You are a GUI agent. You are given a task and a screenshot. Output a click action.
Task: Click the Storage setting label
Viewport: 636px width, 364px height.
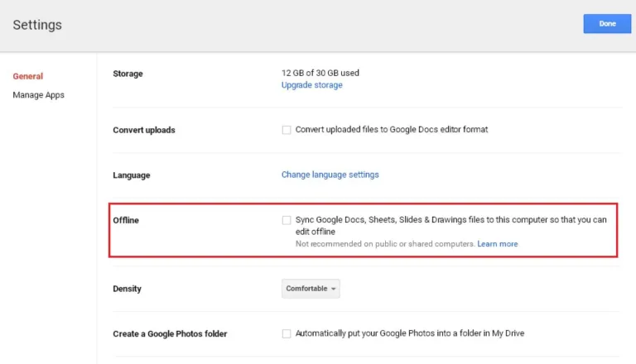pos(128,74)
